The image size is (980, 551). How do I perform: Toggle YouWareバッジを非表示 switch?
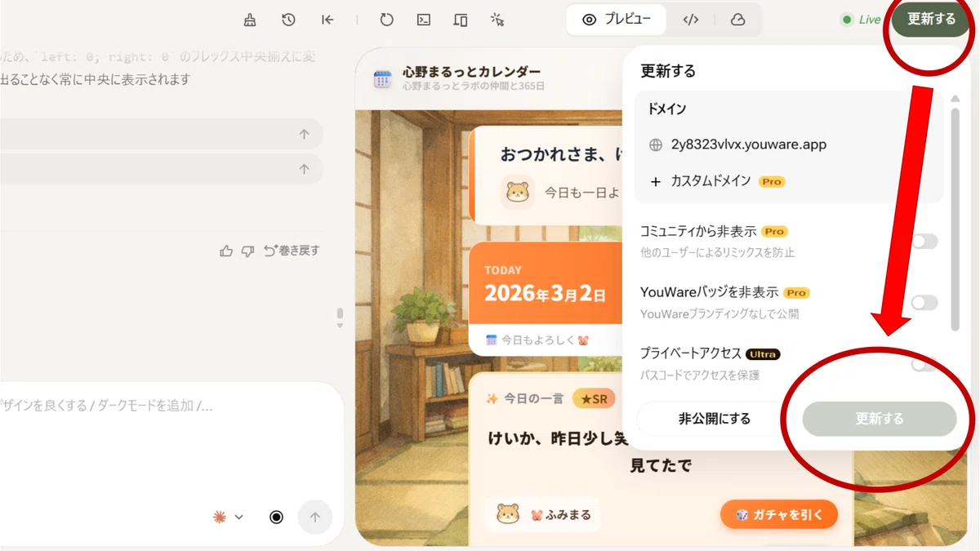pyautogui.click(x=924, y=303)
